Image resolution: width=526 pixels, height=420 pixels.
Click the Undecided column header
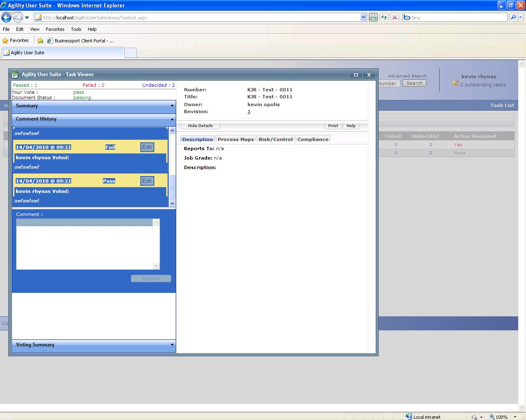(x=425, y=136)
